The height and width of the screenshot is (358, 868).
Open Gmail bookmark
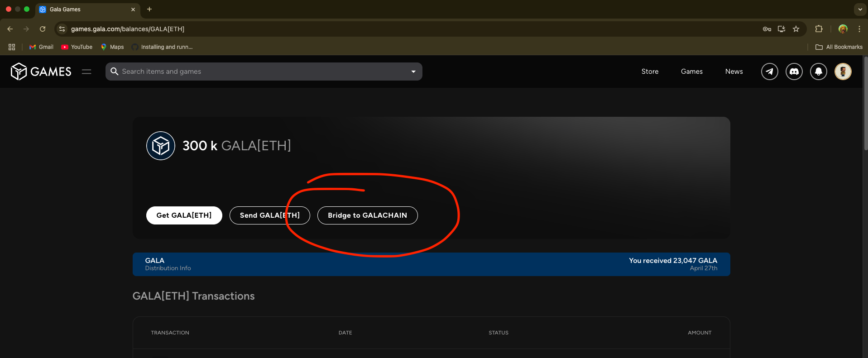[x=41, y=47]
